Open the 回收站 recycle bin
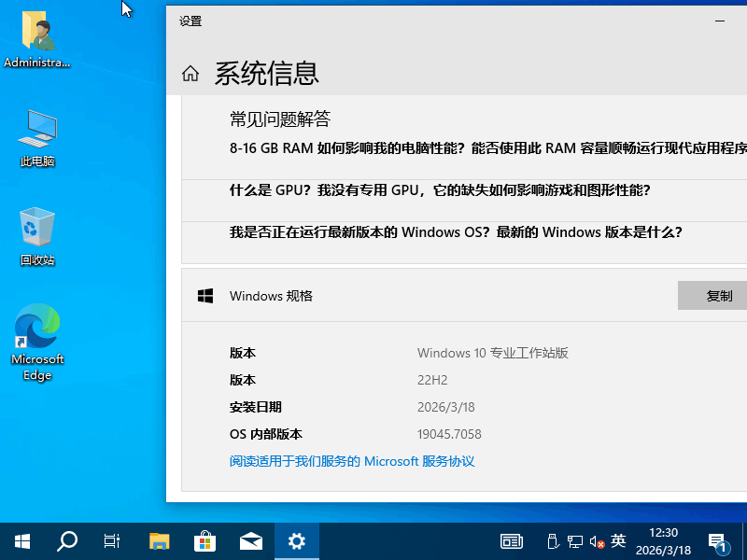This screenshot has height=560, width=747. [37, 229]
